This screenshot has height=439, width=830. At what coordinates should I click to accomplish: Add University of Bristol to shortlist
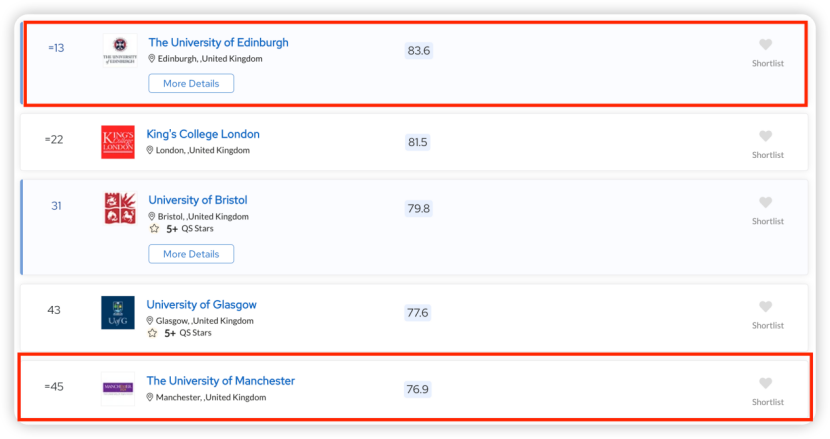coord(766,203)
